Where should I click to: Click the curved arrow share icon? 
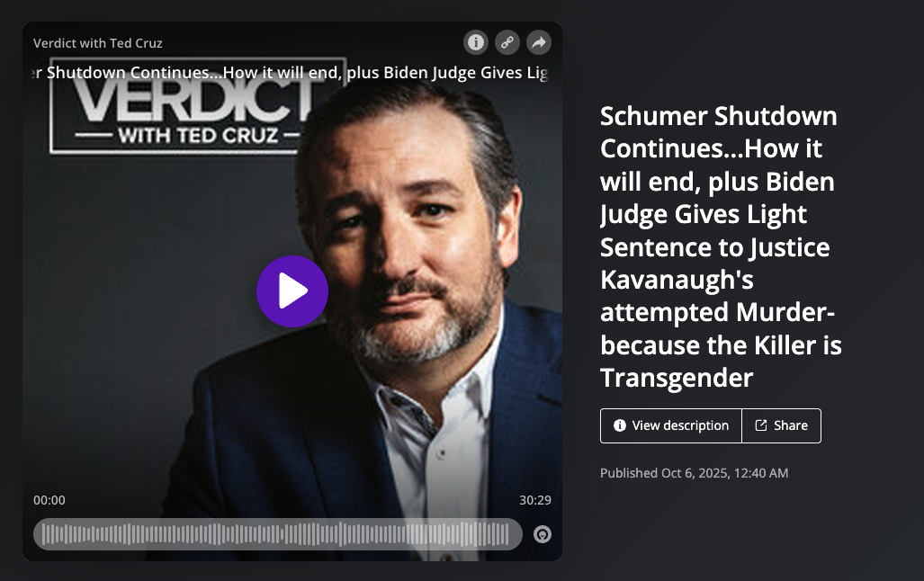pyautogui.click(x=539, y=42)
